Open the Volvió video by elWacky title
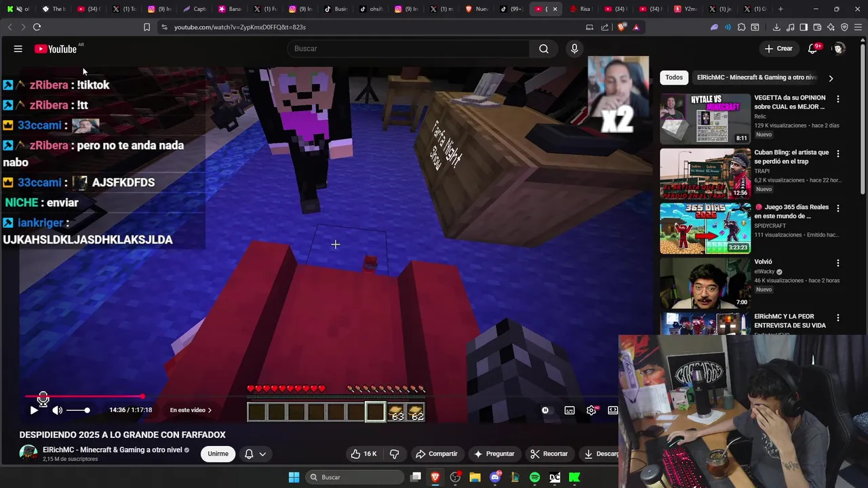The image size is (868, 488). point(763,262)
